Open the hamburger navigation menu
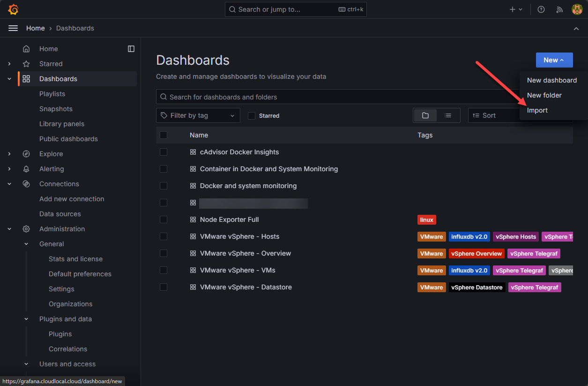This screenshot has width=588, height=386. (13, 28)
